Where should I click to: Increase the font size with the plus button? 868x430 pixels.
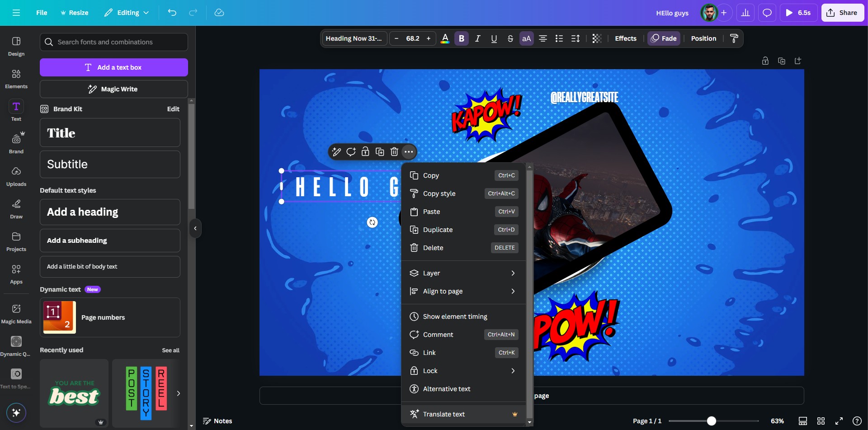point(429,38)
